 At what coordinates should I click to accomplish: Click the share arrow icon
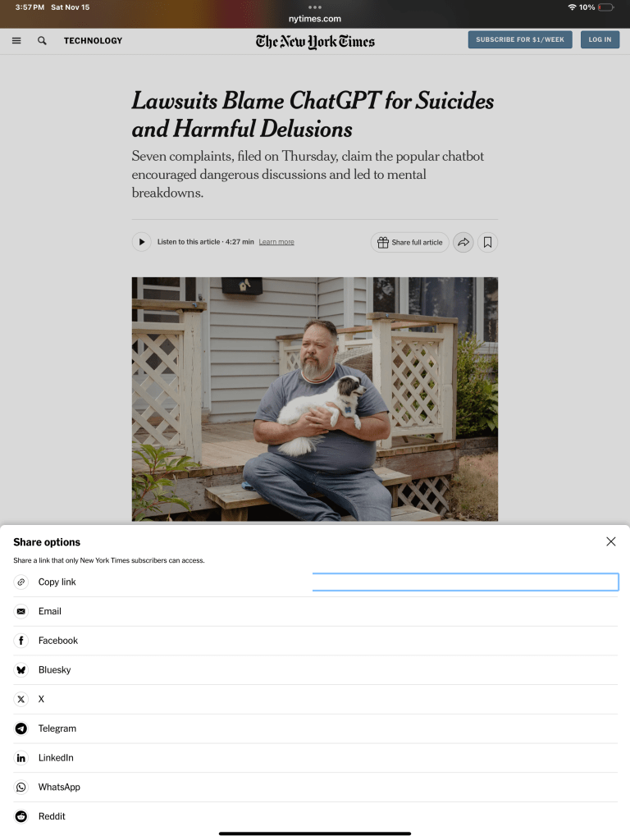463,242
